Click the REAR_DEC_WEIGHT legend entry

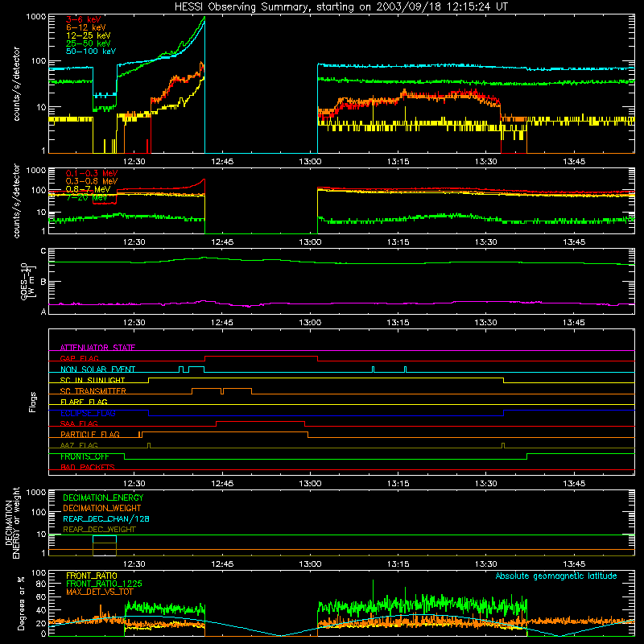click(x=99, y=530)
